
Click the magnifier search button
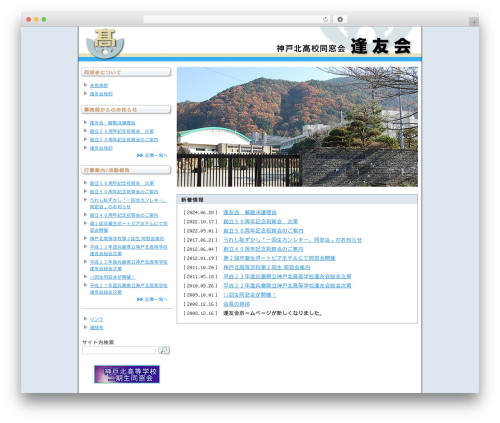164,350
